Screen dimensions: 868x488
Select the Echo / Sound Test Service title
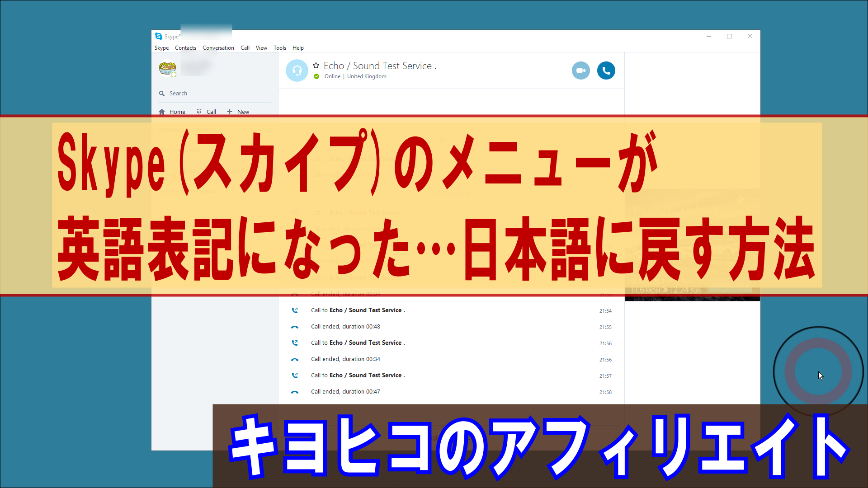coord(380,66)
